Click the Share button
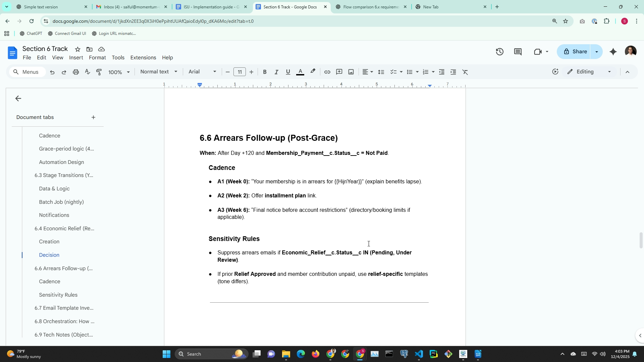Image resolution: width=644 pixels, height=362 pixels. pos(575,52)
